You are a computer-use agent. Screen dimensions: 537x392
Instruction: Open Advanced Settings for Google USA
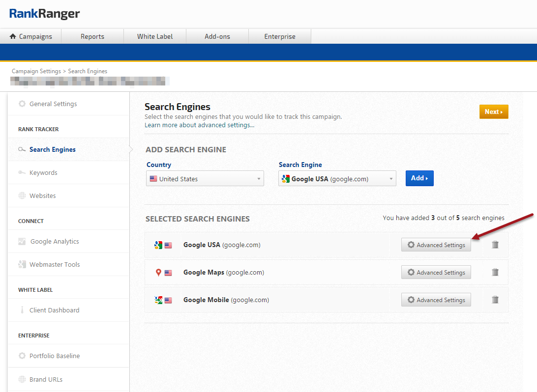coord(436,245)
